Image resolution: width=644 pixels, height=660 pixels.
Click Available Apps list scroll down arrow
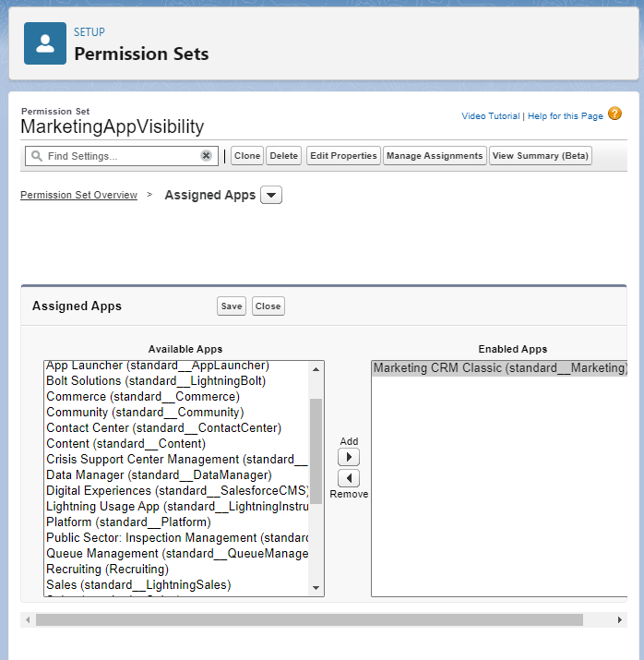(x=316, y=588)
